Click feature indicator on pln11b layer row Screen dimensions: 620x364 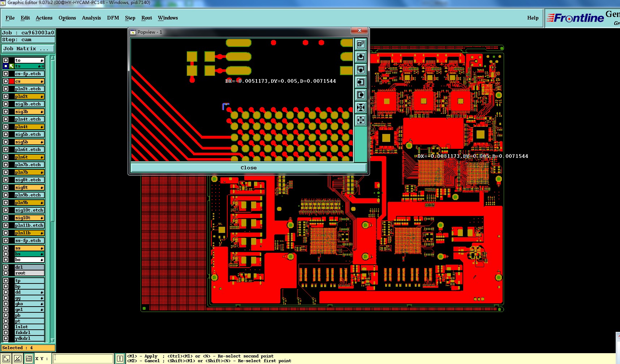tap(42, 233)
